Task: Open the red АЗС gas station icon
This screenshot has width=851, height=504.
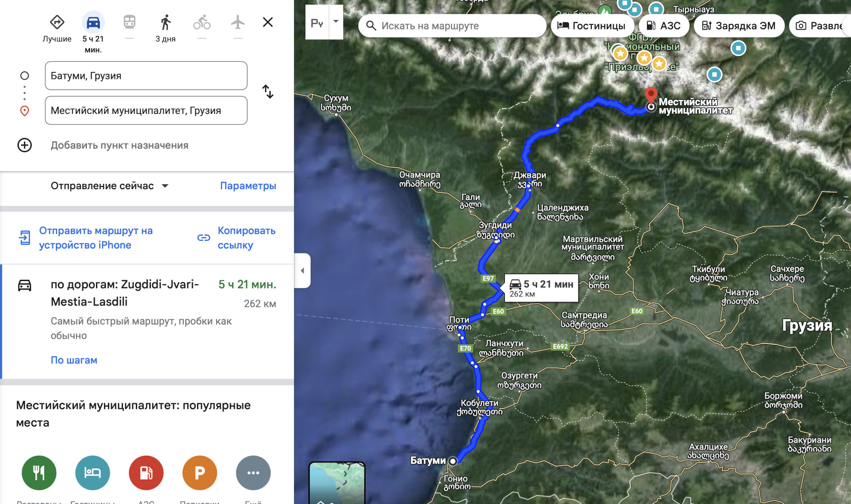Action: (146, 473)
